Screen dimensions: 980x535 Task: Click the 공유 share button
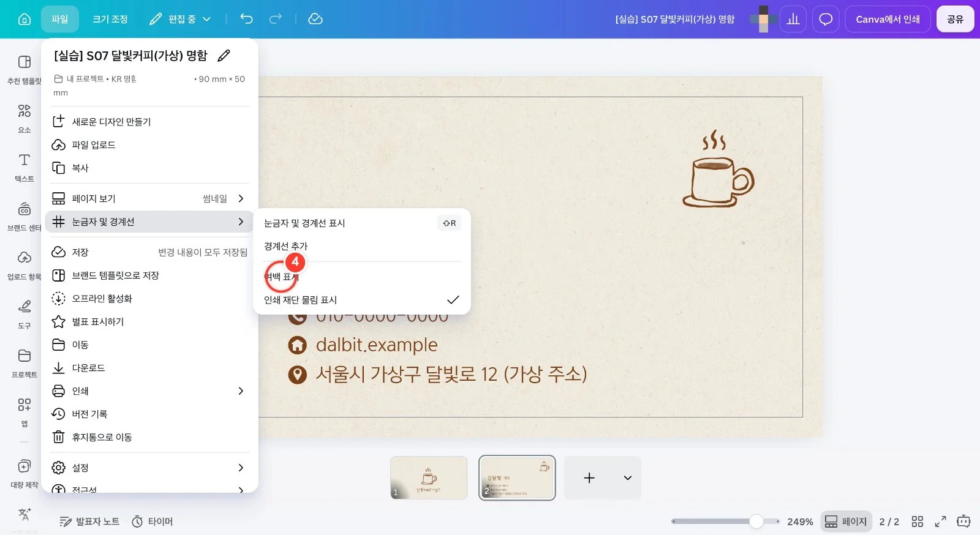tap(955, 19)
